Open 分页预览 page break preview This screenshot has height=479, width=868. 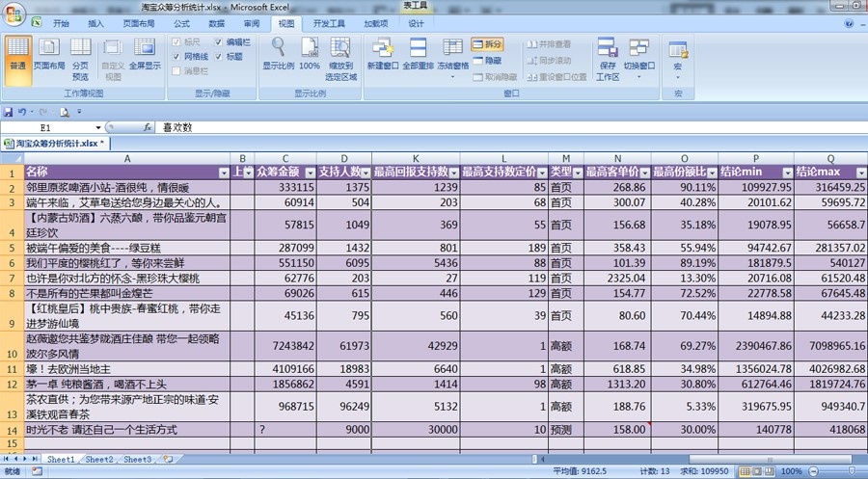pos(80,59)
